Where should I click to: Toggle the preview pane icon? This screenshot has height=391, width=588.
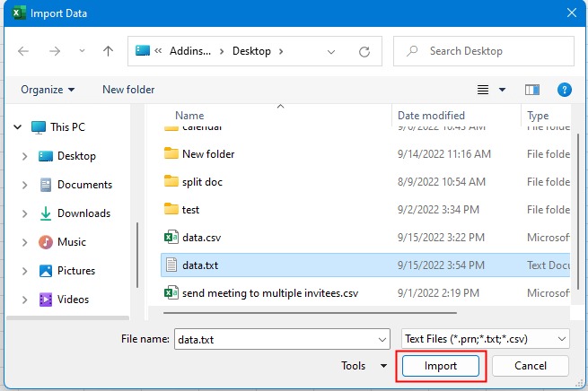pyautogui.click(x=532, y=90)
